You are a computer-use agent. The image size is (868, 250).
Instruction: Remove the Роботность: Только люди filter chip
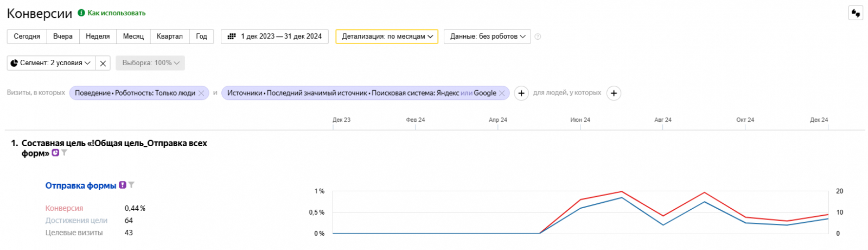click(201, 93)
